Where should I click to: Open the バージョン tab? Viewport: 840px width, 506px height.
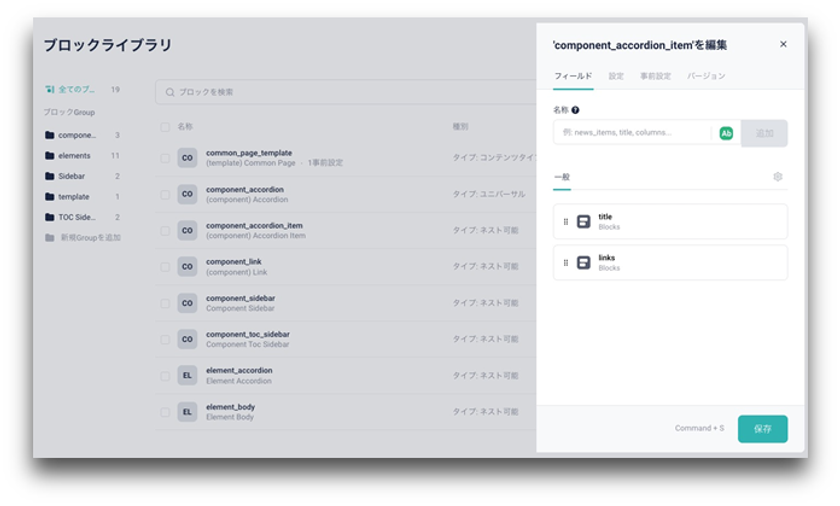pos(706,76)
